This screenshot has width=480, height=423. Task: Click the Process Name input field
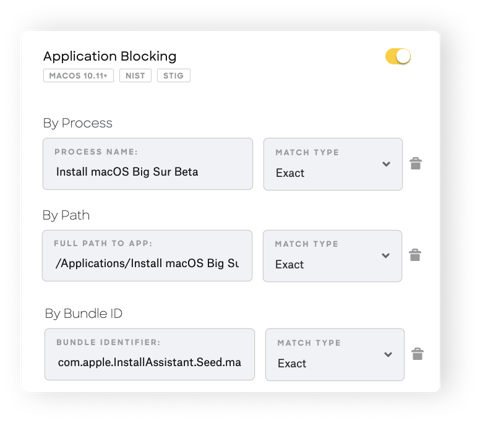(x=148, y=164)
